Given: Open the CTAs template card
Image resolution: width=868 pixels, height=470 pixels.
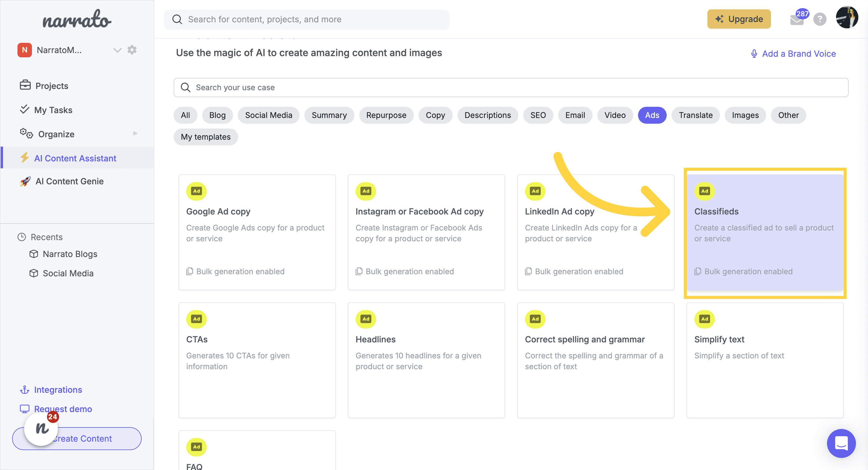Looking at the screenshot, I should [257, 360].
